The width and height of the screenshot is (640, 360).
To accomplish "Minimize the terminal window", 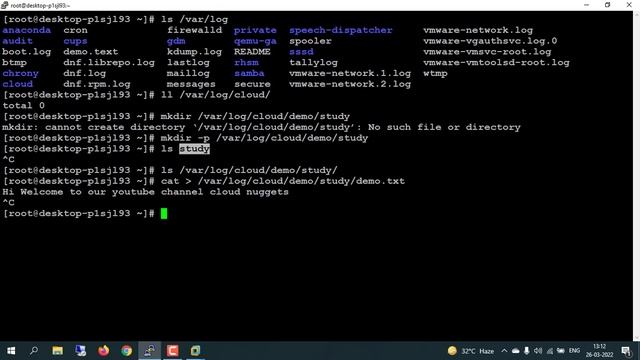I will click(x=586, y=5).
